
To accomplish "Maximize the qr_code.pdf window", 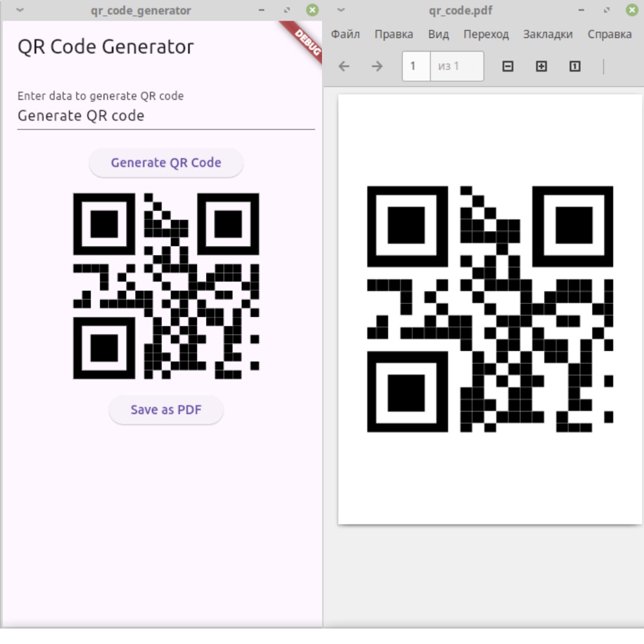I will click(607, 10).
